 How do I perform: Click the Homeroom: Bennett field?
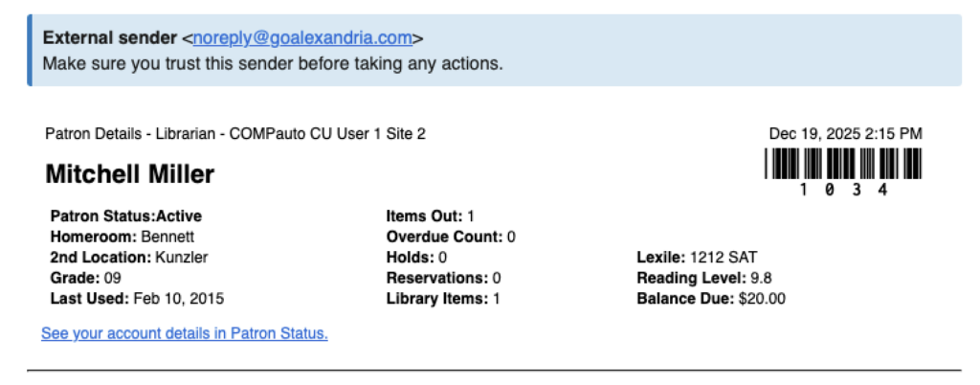121,236
